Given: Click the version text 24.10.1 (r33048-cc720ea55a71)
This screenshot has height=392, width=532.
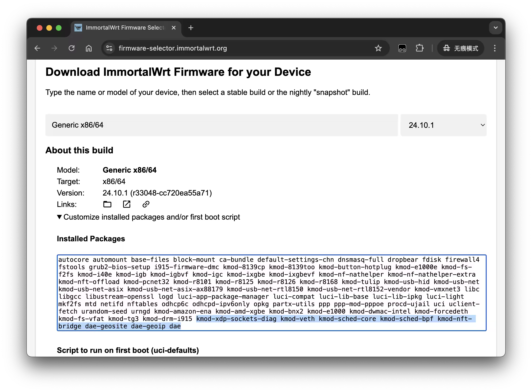Looking at the screenshot, I should 157,193.
